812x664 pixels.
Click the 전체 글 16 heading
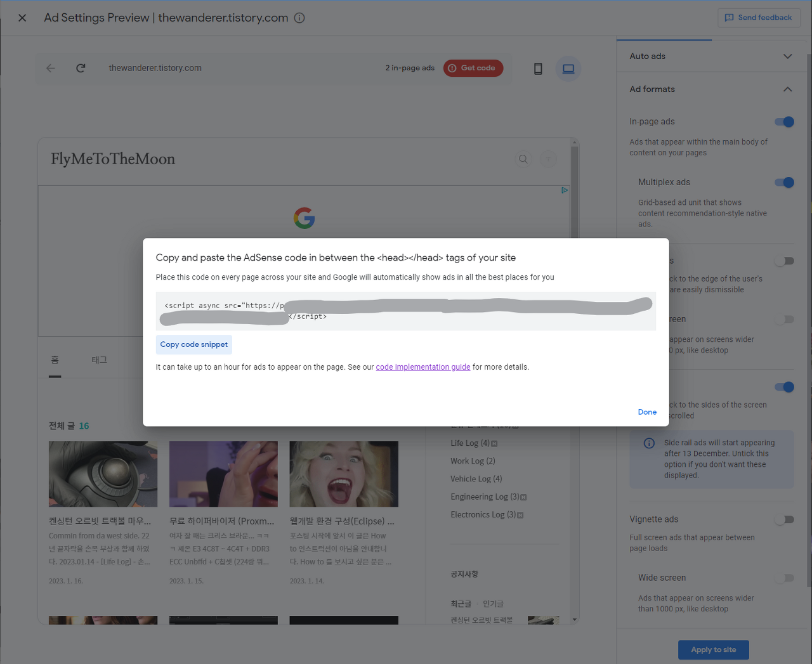coord(69,426)
